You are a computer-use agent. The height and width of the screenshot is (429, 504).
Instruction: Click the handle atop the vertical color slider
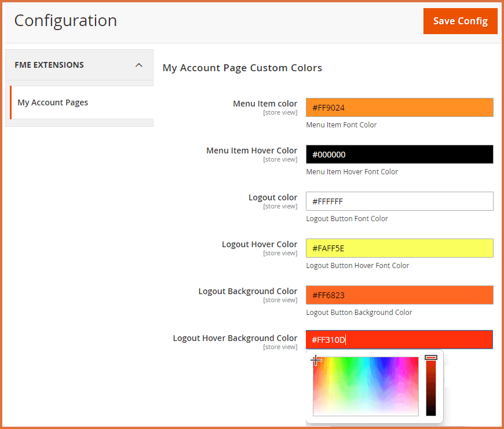click(x=430, y=358)
